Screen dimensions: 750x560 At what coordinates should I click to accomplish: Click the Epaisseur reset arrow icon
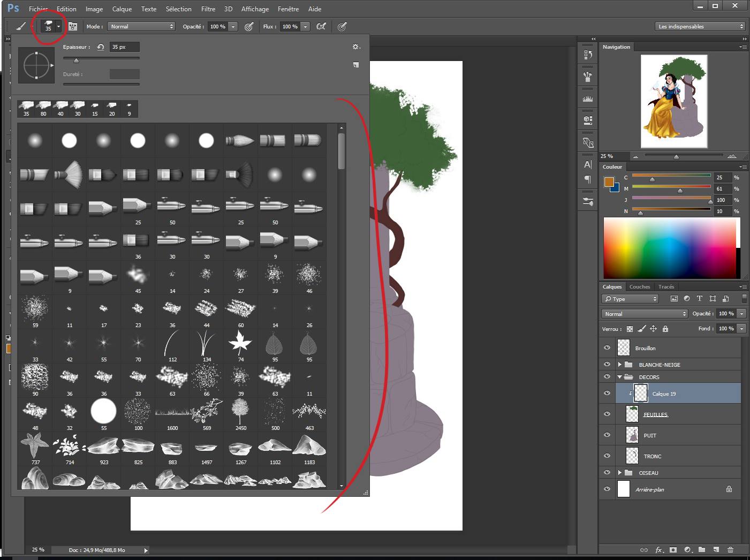(x=101, y=47)
